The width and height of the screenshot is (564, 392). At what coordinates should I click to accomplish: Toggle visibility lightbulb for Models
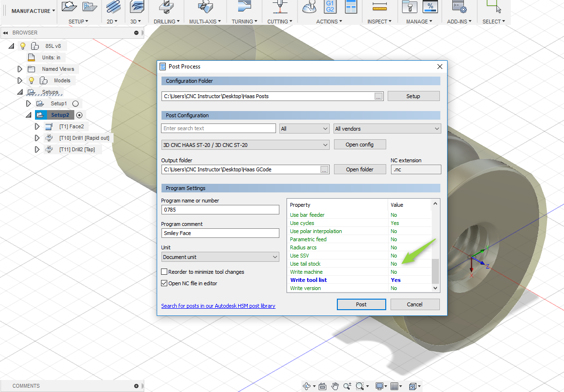point(32,80)
